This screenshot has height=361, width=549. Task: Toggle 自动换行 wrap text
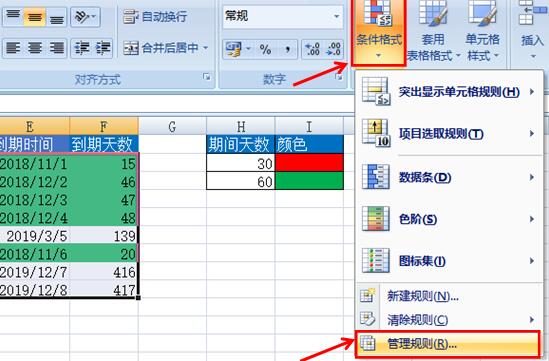click(155, 16)
